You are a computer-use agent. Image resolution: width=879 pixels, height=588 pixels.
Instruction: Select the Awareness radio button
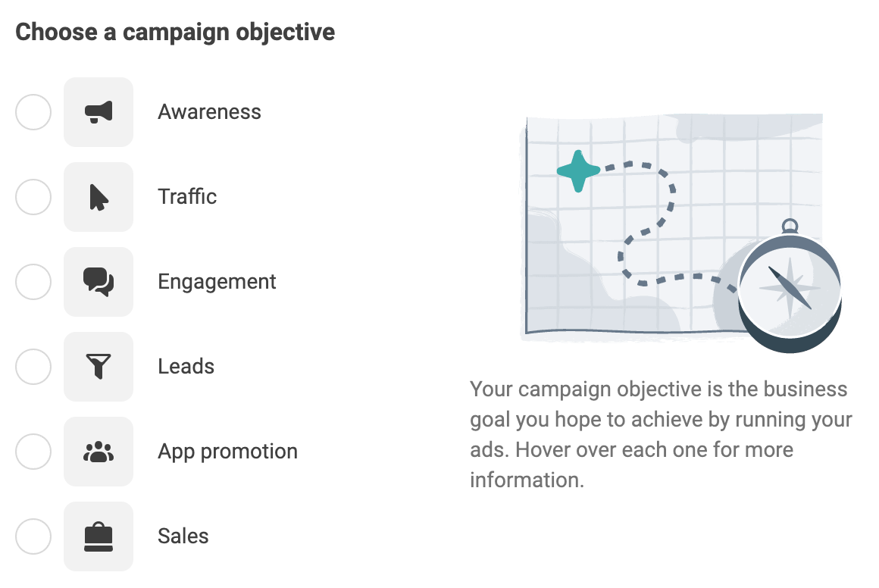click(x=33, y=112)
